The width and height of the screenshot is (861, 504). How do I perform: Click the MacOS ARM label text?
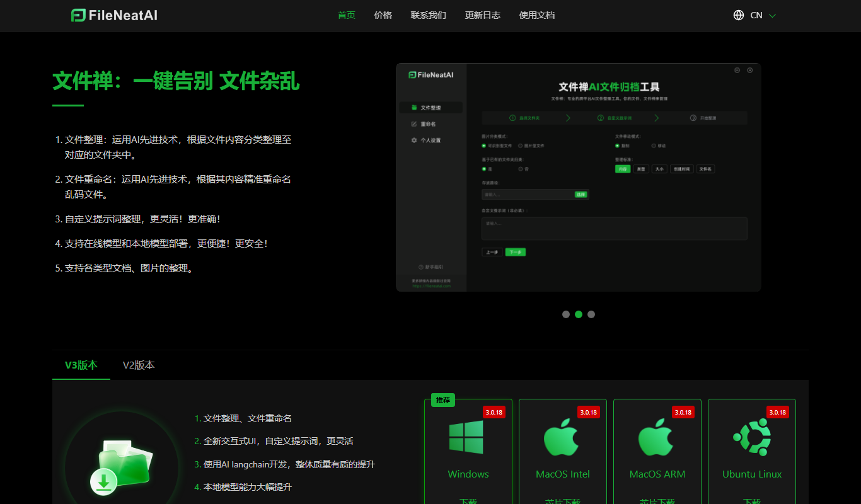click(x=657, y=474)
